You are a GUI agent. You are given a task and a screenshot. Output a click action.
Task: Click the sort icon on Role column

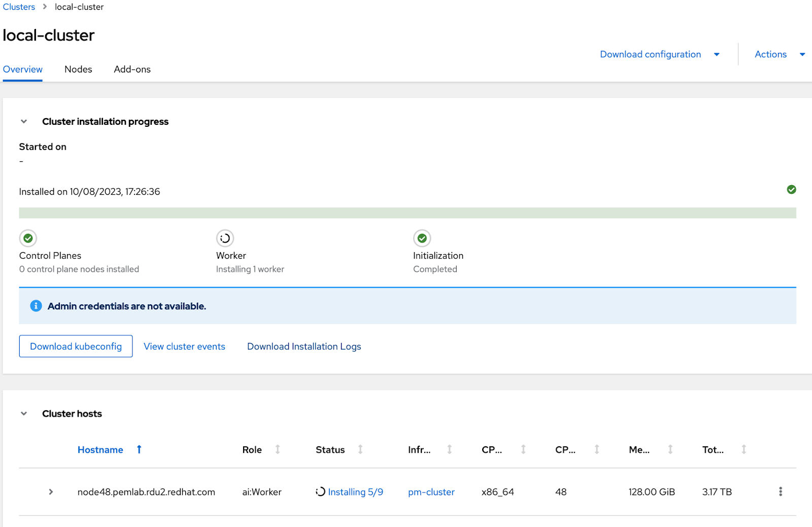tap(277, 449)
